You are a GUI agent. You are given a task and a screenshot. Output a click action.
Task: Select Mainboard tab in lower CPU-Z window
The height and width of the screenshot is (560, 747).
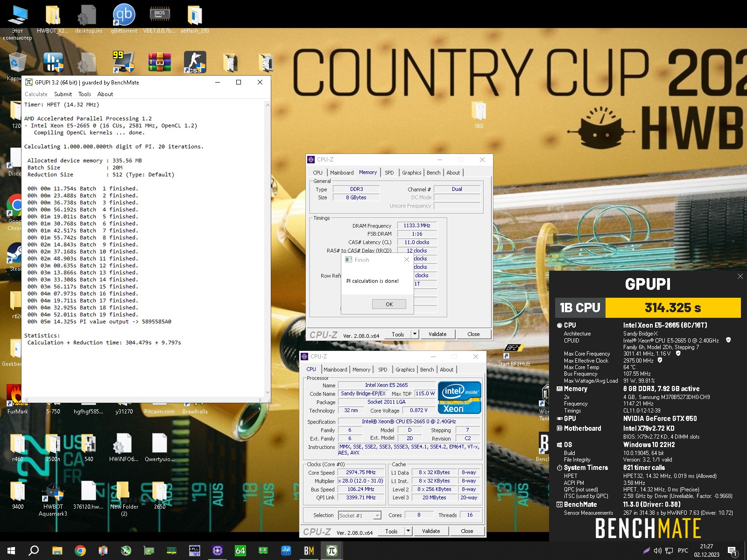point(335,370)
